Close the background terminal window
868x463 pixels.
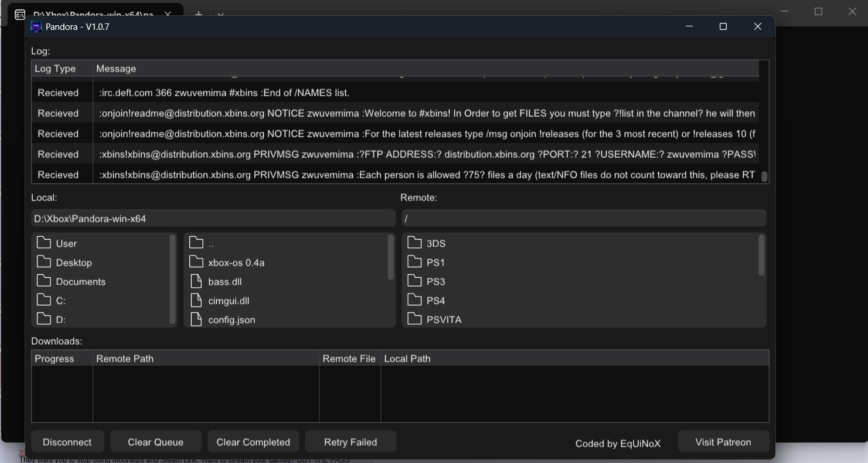coord(852,11)
